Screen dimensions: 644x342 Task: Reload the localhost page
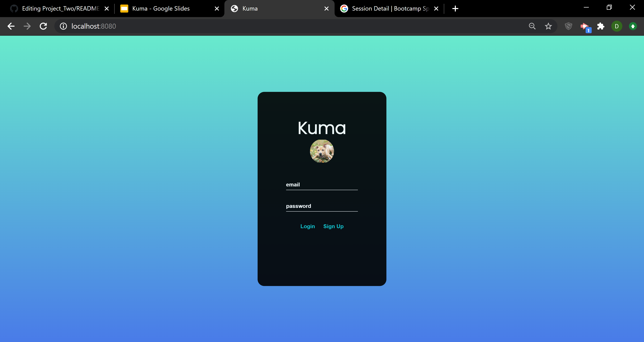point(43,26)
